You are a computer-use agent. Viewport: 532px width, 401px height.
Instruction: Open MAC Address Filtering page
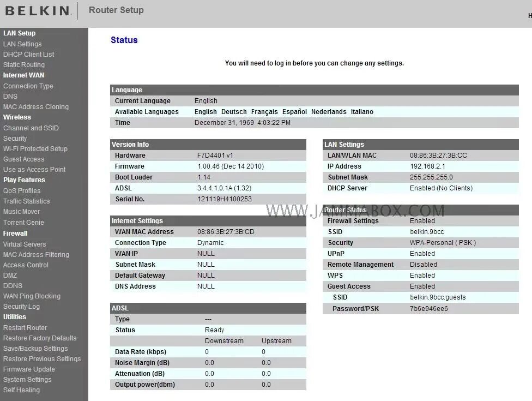point(36,254)
